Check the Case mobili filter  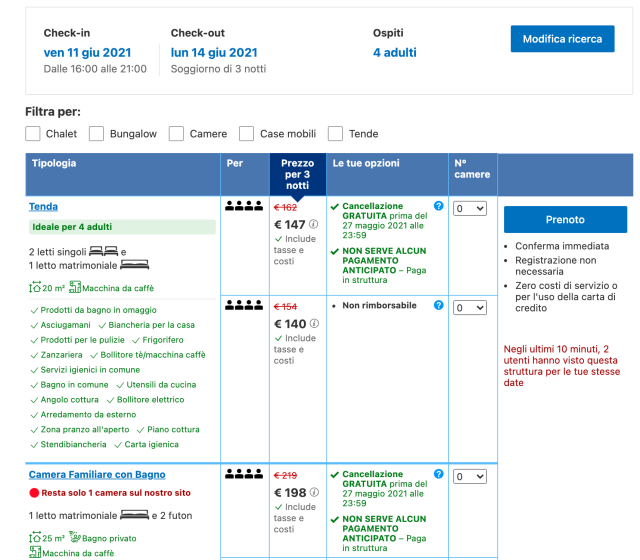247,133
